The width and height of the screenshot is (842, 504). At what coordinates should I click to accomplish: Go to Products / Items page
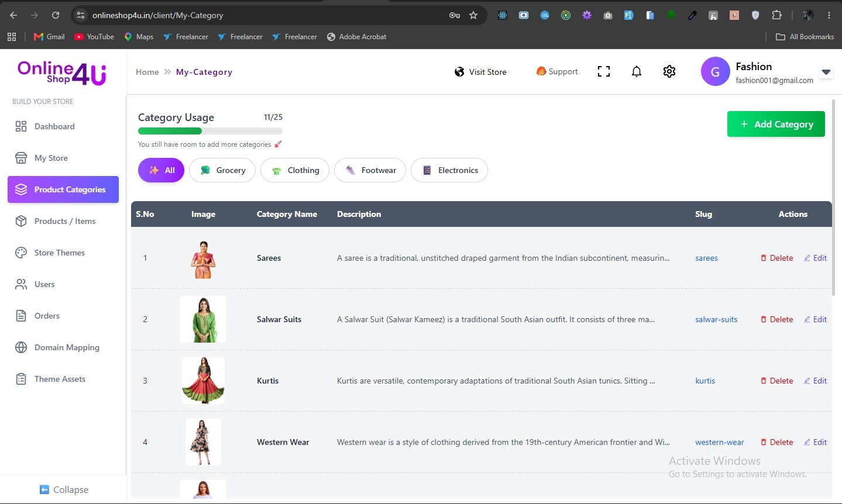tap(56, 221)
